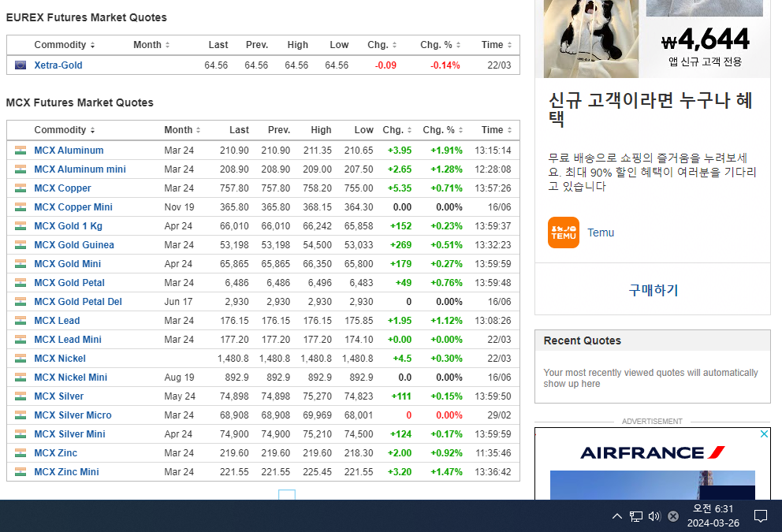Sort the MCX table by Chg. column
Screen dimensions: 782x532
click(x=397, y=130)
